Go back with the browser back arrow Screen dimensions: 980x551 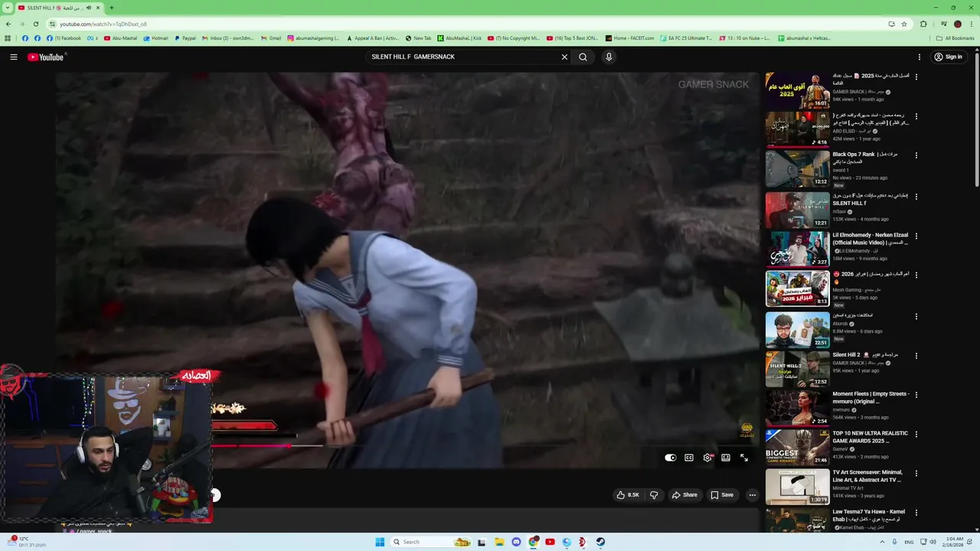point(7,24)
